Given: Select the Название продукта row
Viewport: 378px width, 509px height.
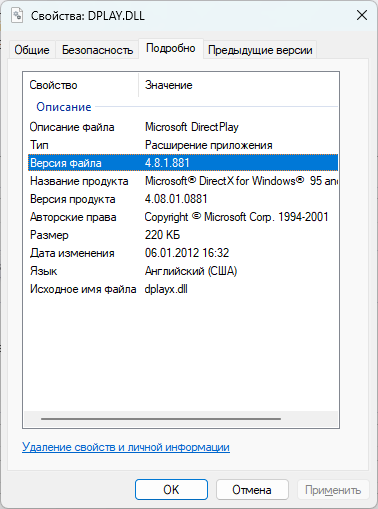Looking at the screenshot, I should 183,181.
